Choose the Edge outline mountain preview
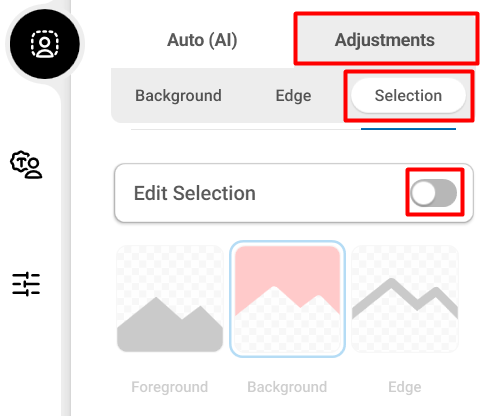Screen dimensions: 485x416 [405, 299]
